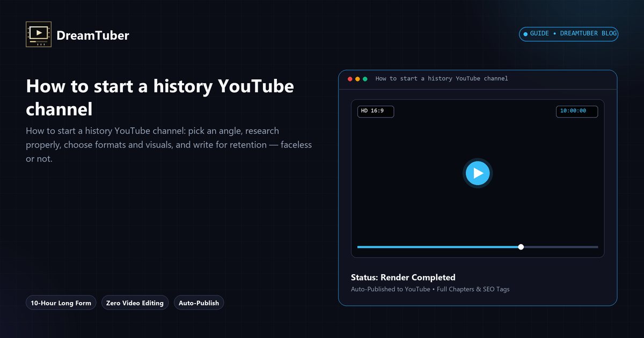Image resolution: width=644 pixels, height=338 pixels.
Task: Click the 10:00:00 timecode badge
Action: pos(577,112)
